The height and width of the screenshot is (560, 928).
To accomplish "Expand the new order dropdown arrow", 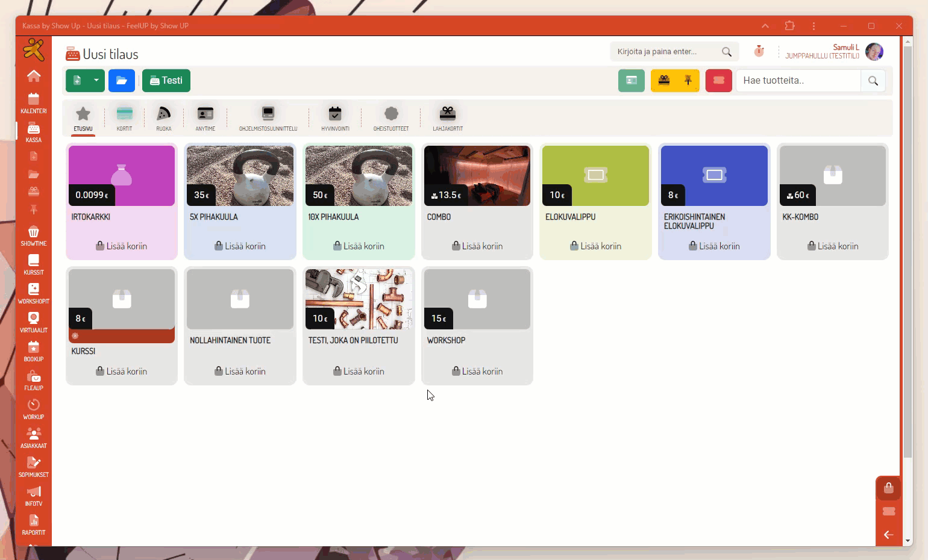I will pos(96,81).
